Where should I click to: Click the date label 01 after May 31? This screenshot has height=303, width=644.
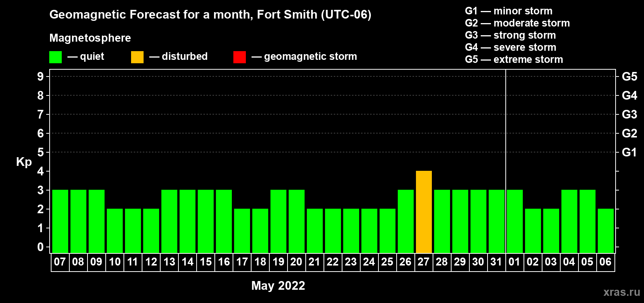(514, 262)
